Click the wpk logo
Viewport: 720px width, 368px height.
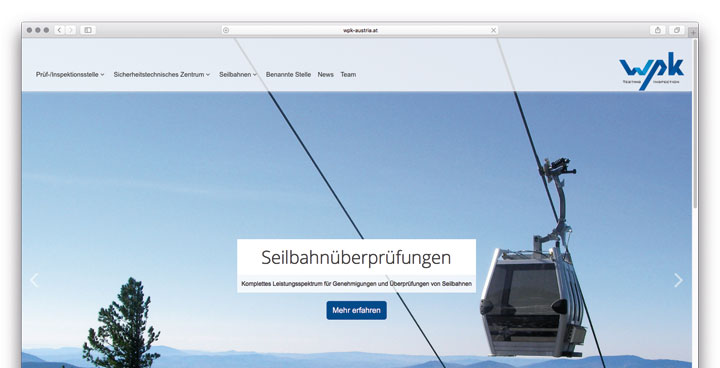coord(652,70)
